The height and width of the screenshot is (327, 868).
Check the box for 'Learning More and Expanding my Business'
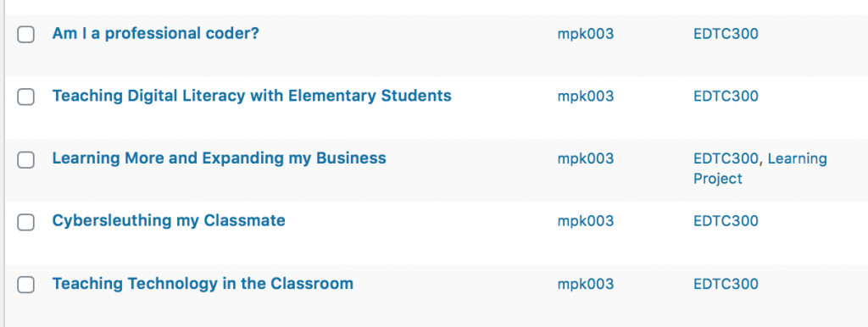click(26, 160)
